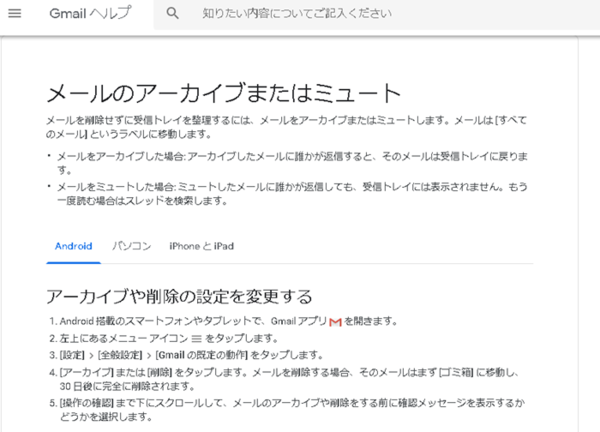600x432 pixels.
Task: Click the bullet about メールをアーカイブした場合
Action: tap(292, 163)
